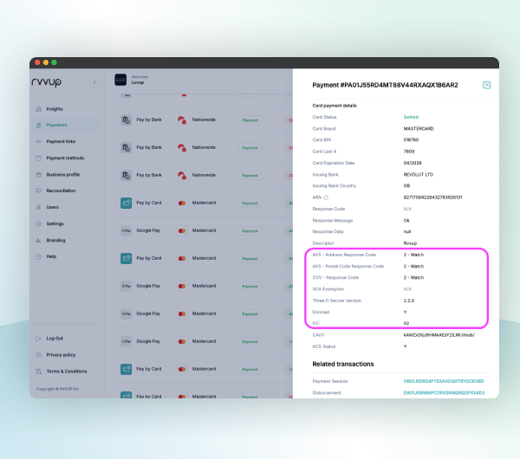
Task: Open the Privacy policy link
Action: [x=61, y=355]
